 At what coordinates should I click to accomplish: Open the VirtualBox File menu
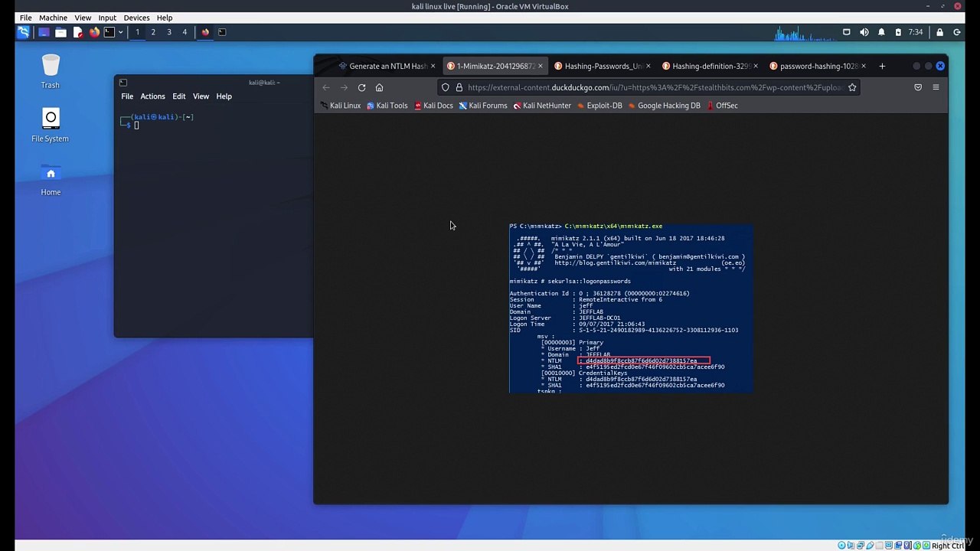pyautogui.click(x=25, y=18)
